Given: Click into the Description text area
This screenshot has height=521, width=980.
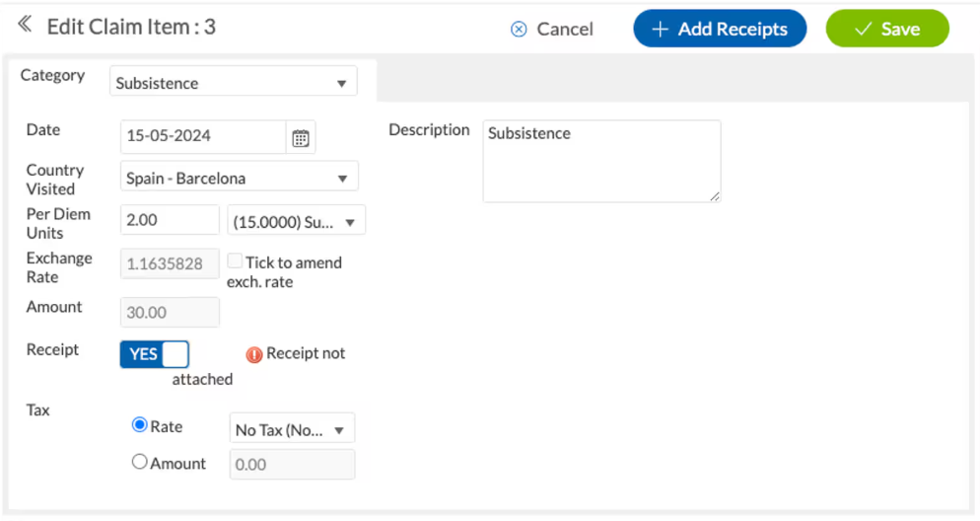Looking at the screenshot, I should pyautogui.click(x=601, y=161).
